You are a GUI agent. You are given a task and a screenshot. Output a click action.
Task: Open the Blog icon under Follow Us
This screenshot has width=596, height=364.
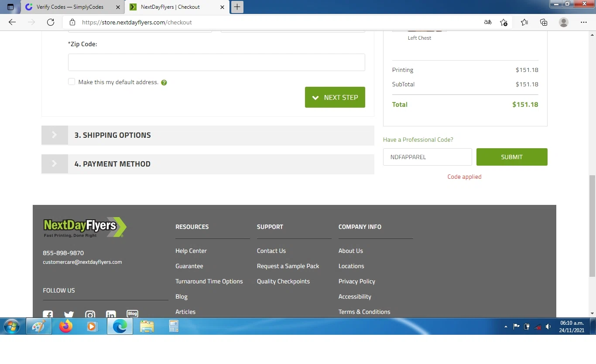tap(132, 313)
